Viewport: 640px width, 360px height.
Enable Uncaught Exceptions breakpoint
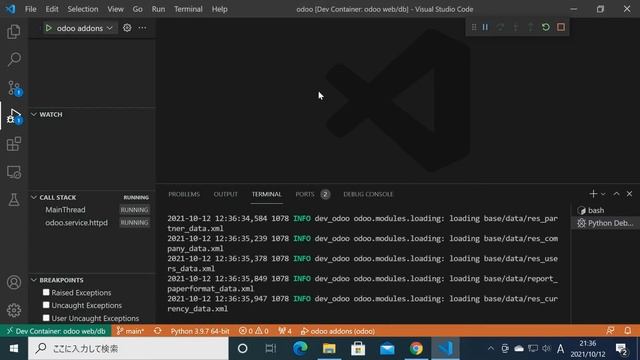click(x=46, y=305)
